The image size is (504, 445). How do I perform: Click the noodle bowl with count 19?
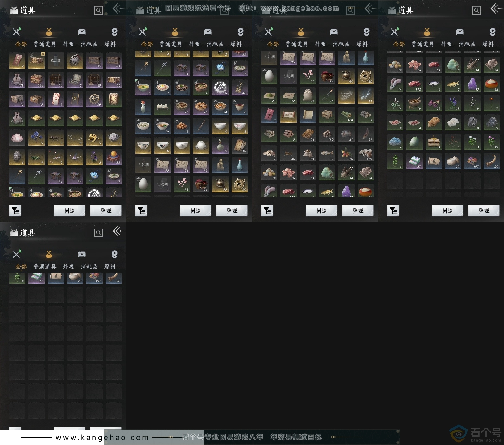[162, 126]
